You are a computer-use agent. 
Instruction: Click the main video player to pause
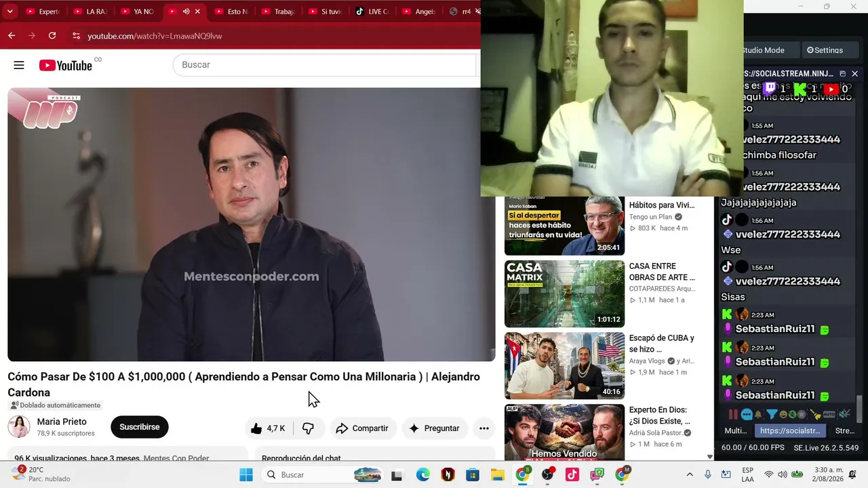(251, 224)
